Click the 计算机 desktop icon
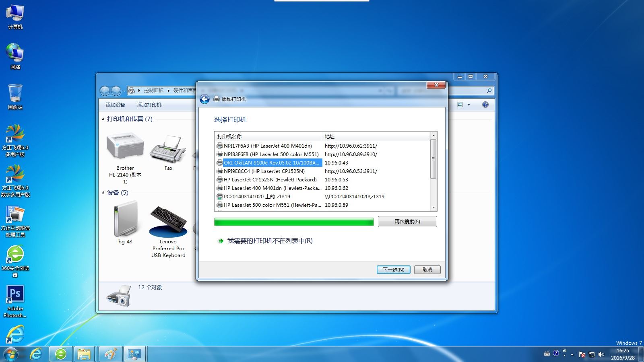This screenshot has height=362, width=644. point(15,17)
